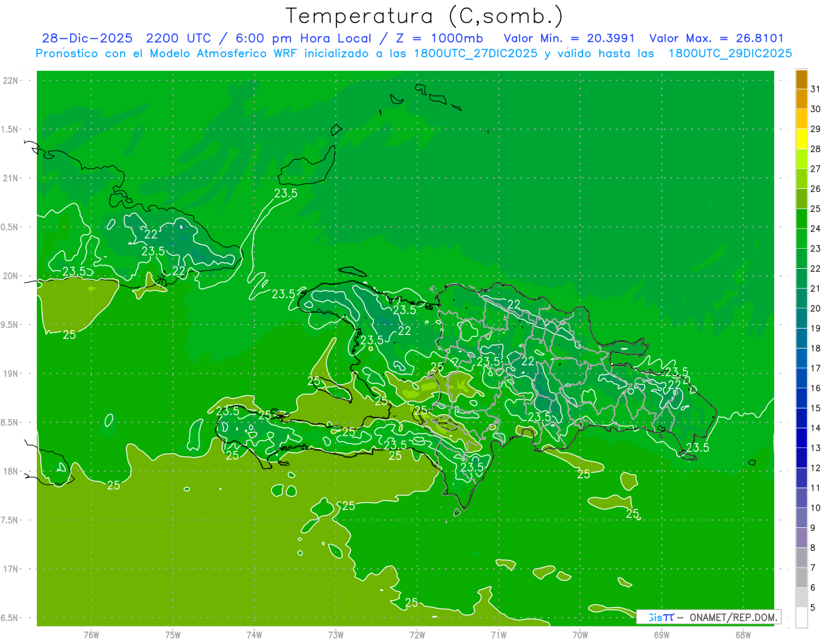The image size is (834, 644).
Task: Click the '19N' latitude axis label
Action: click(12, 374)
